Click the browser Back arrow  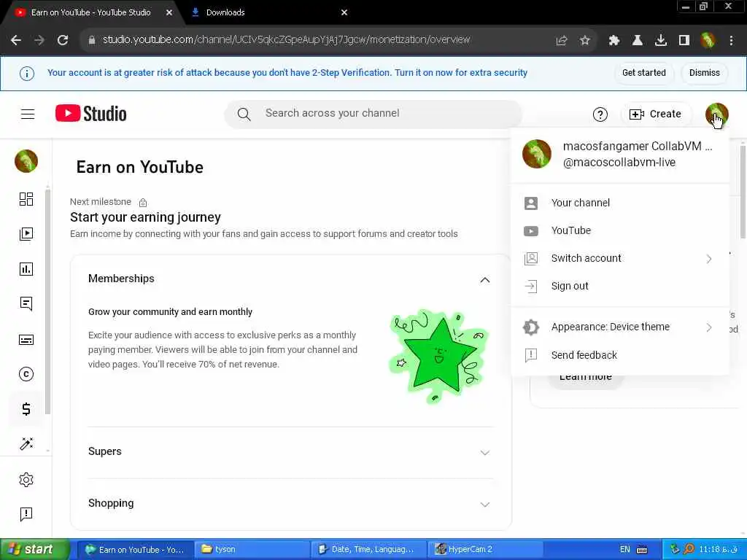pos(16,40)
